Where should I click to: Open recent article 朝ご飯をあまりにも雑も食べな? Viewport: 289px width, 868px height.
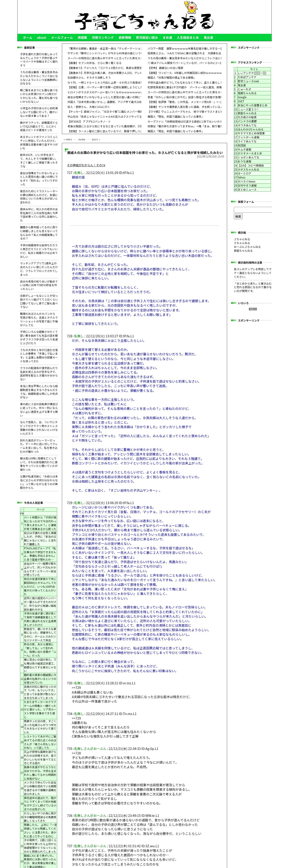pyautogui.click(x=39, y=96)
